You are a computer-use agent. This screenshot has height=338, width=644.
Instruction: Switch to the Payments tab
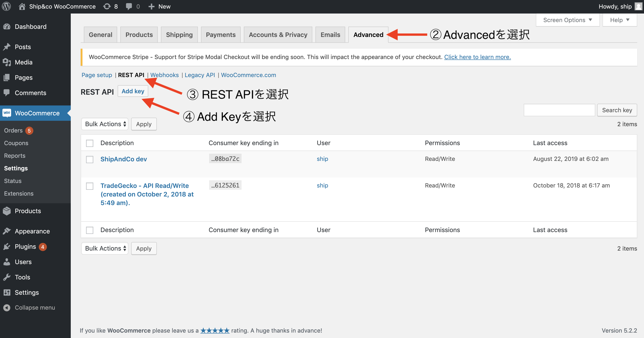pyautogui.click(x=221, y=34)
